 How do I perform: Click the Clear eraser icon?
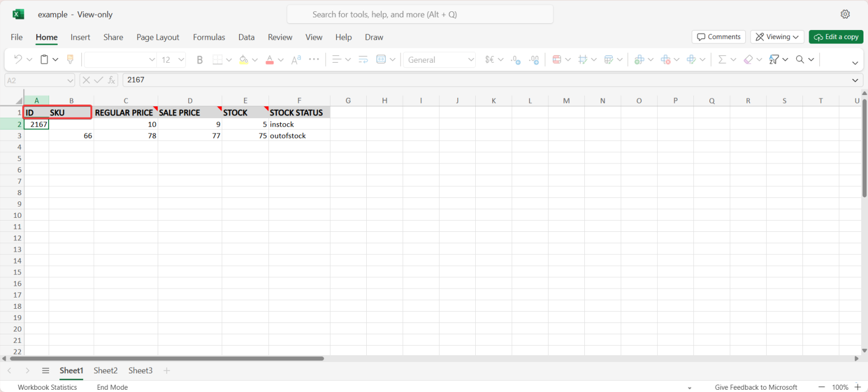748,59
